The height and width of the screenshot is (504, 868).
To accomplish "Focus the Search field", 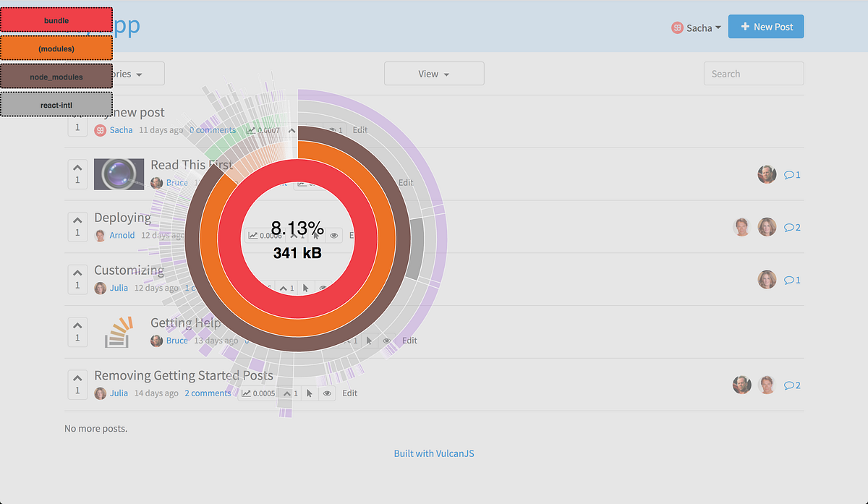I will click(x=754, y=74).
